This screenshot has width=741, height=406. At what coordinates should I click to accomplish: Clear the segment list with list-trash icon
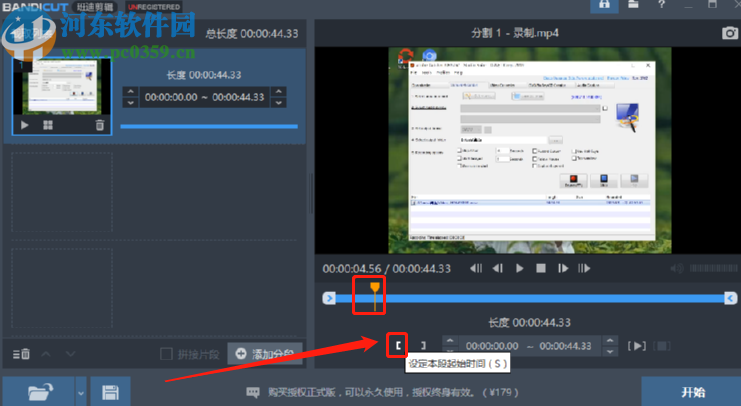click(x=21, y=354)
